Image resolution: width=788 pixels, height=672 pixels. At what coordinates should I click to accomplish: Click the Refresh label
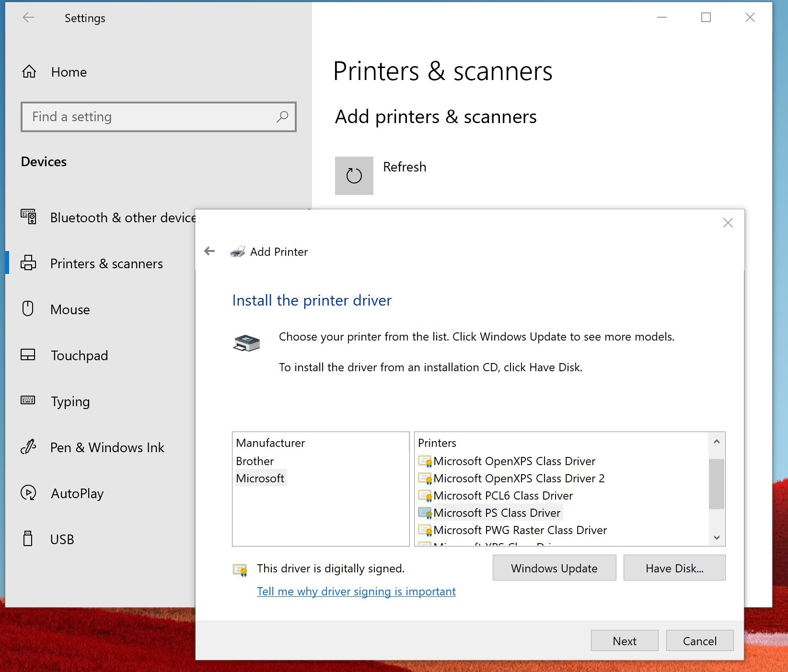click(x=405, y=167)
